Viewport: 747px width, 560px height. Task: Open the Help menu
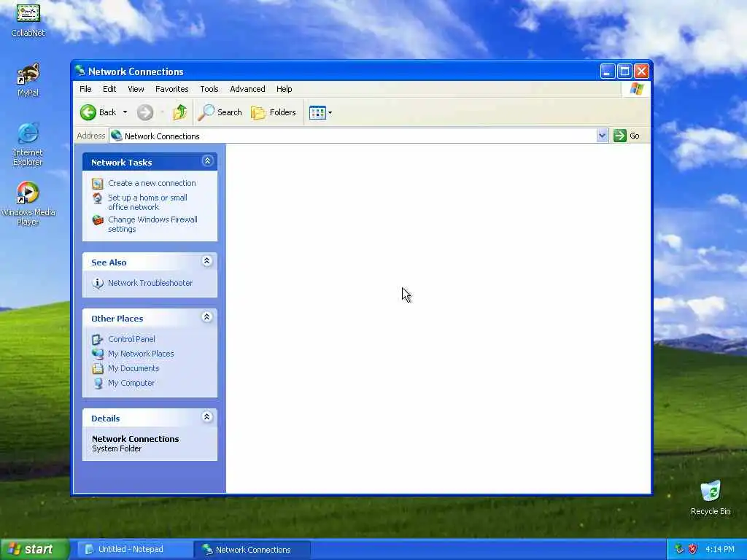[284, 89]
